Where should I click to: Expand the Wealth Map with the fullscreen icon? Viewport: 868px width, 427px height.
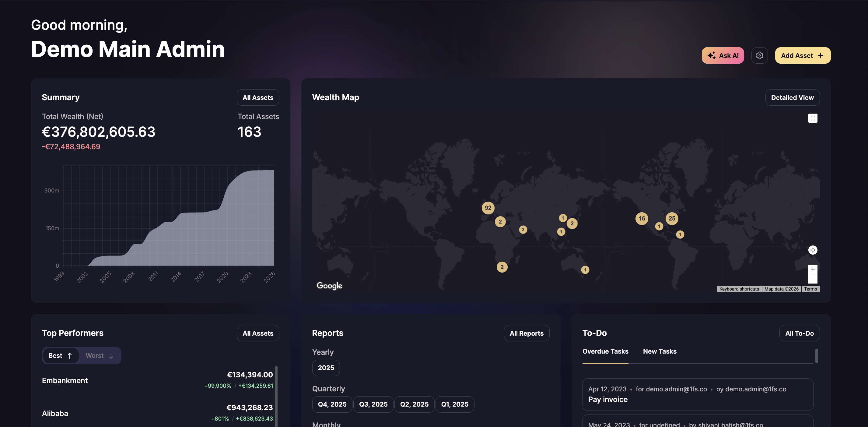(813, 118)
